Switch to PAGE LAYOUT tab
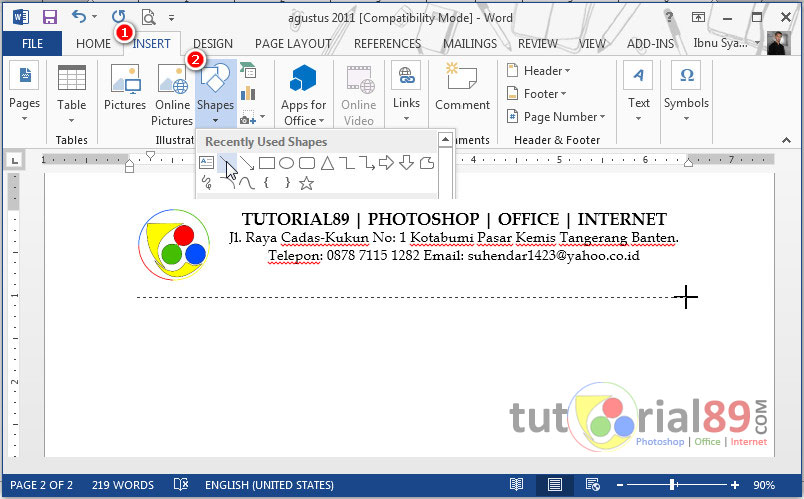 pyautogui.click(x=293, y=44)
